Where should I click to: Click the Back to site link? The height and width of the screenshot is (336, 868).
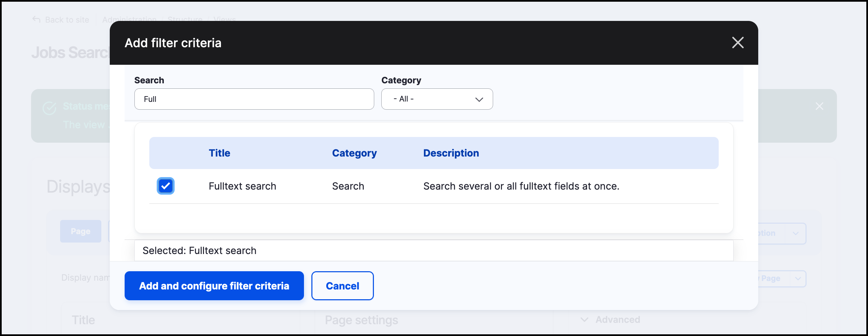point(67,20)
